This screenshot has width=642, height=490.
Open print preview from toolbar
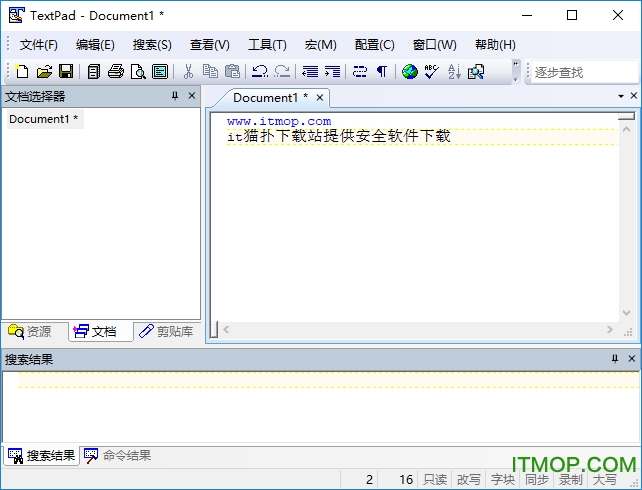point(138,72)
